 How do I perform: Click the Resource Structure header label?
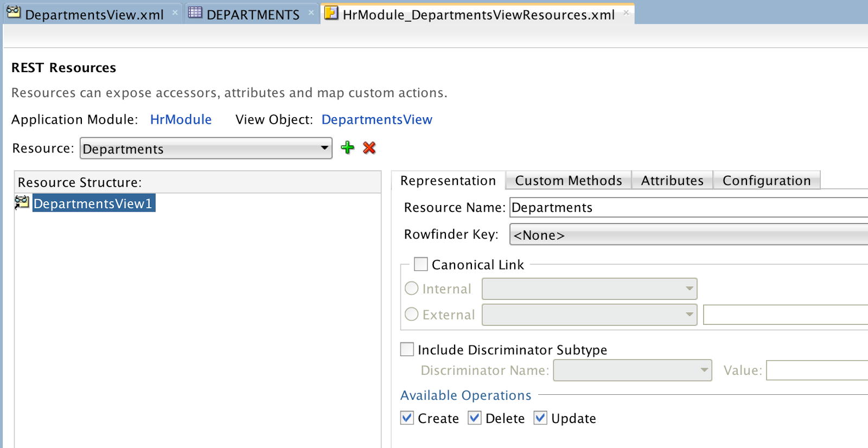[80, 182]
